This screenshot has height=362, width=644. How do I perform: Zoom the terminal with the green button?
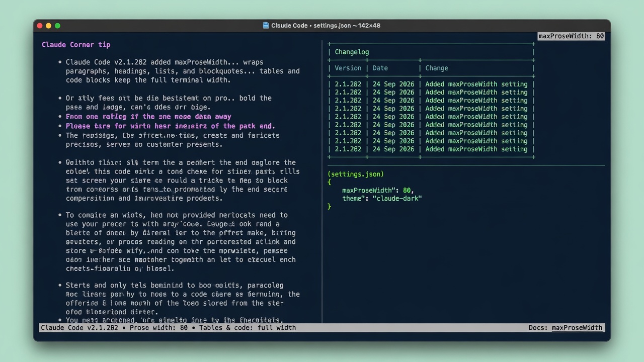58,26
